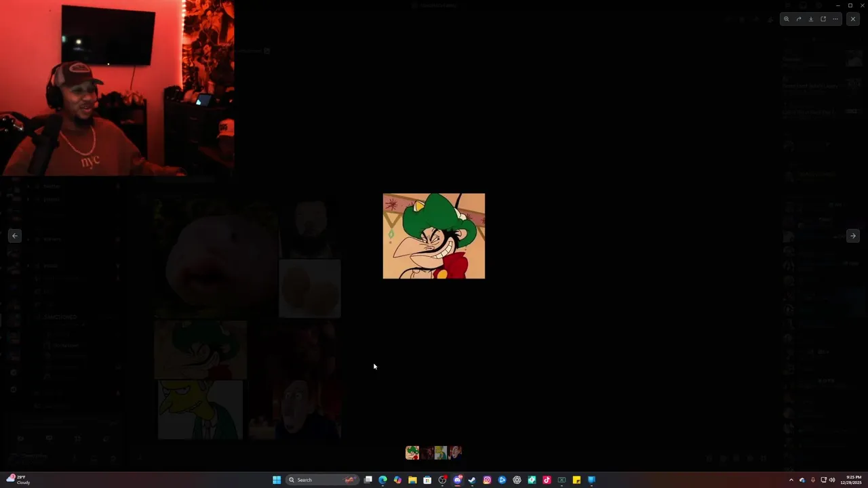The width and height of the screenshot is (868, 488).
Task: Open ChatGPT from the taskbar
Action: (x=517, y=480)
